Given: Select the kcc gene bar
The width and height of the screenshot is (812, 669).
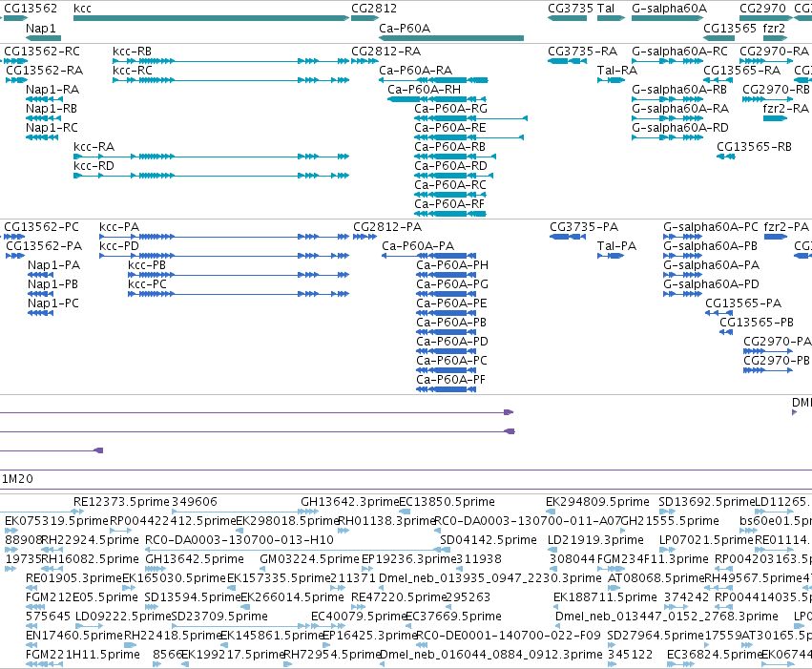Looking at the screenshot, I should point(211,18).
